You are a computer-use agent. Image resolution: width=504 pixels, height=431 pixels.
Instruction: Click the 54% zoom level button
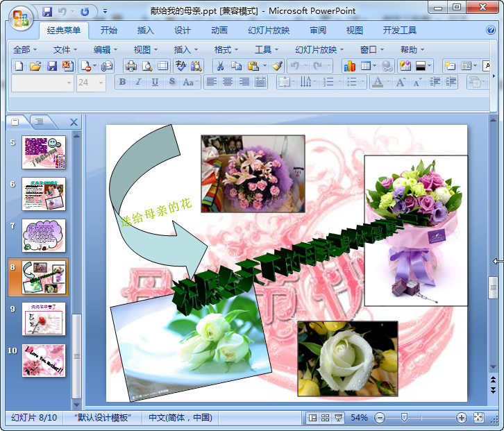tap(359, 418)
